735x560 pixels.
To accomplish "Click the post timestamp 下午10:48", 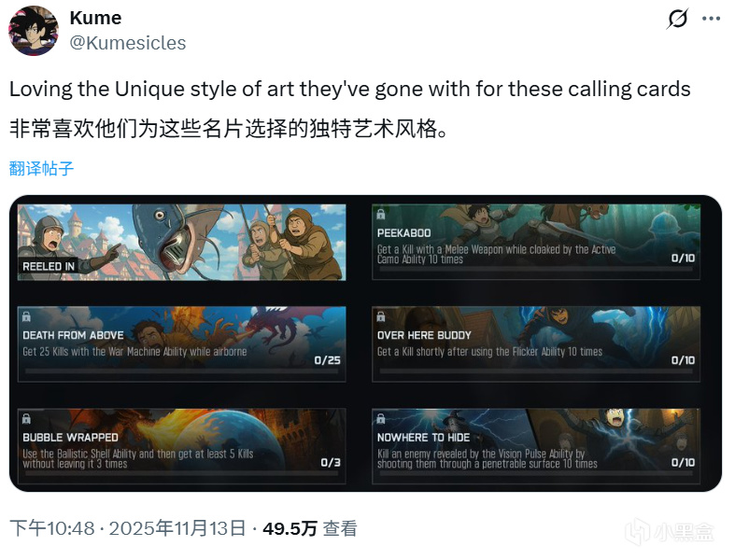I will 52,528.
